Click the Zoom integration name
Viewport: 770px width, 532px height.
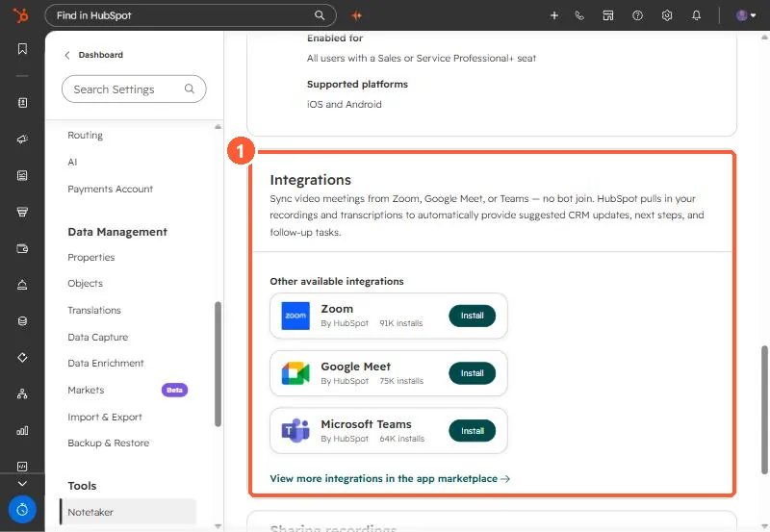[337, 309]
